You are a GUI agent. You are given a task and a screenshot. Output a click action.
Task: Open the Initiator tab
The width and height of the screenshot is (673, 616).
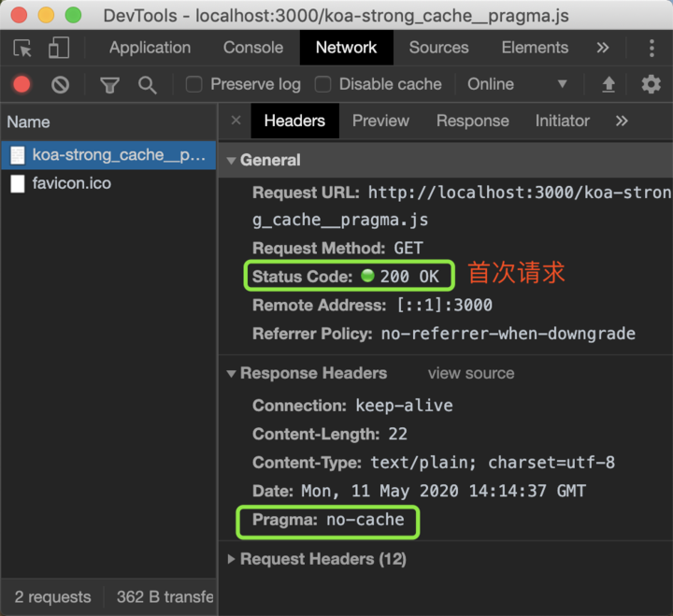click(563, 121)
